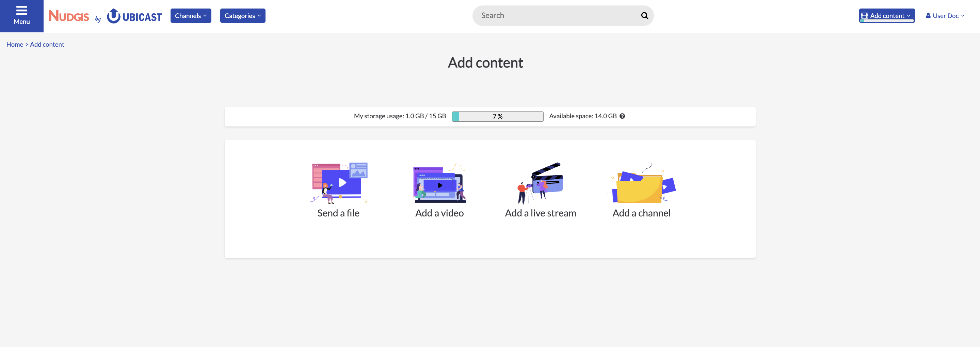Click the Add a live stream illustration
Viewport: 980px width, 347px height.
[540, 183]
